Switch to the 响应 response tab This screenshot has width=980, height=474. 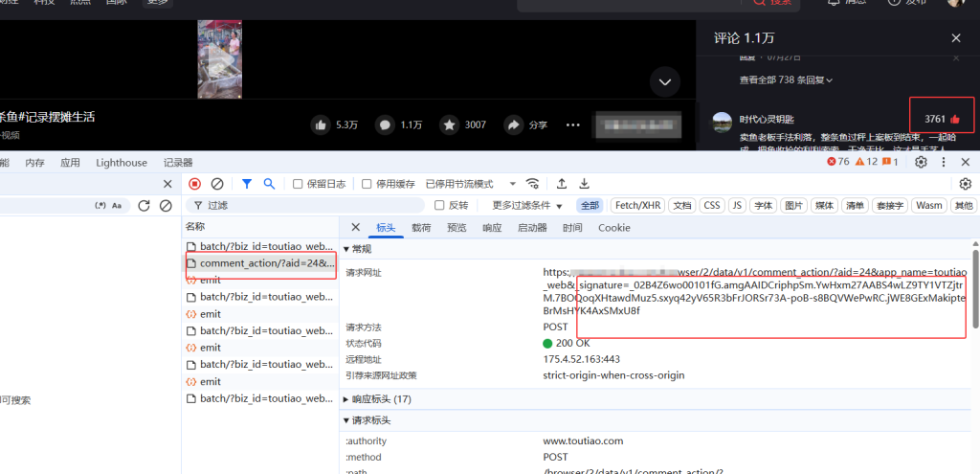(x=492, y=228)
